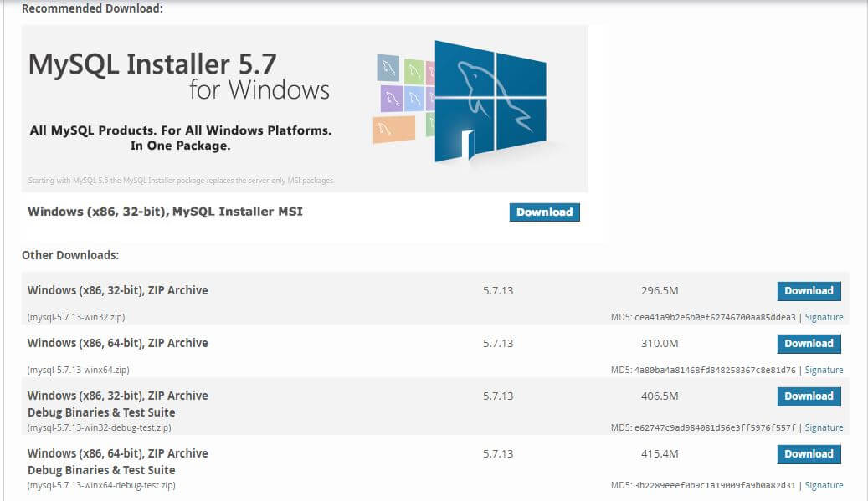Image resolution: width=868 pixels, height=501 pixels.
Task: Open Signature link for win32-debug-test.zip
Action: coord(824,427)
